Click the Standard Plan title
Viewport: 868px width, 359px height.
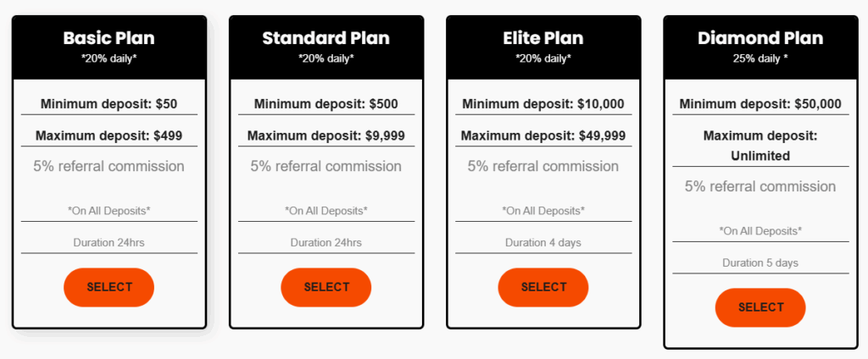(x=326, y=38)
